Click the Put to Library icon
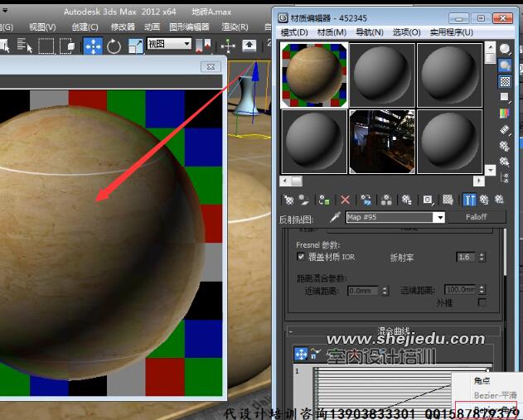The width and height of the screenshot is (523, 420). pyautogui.click(x=407, y=200)
